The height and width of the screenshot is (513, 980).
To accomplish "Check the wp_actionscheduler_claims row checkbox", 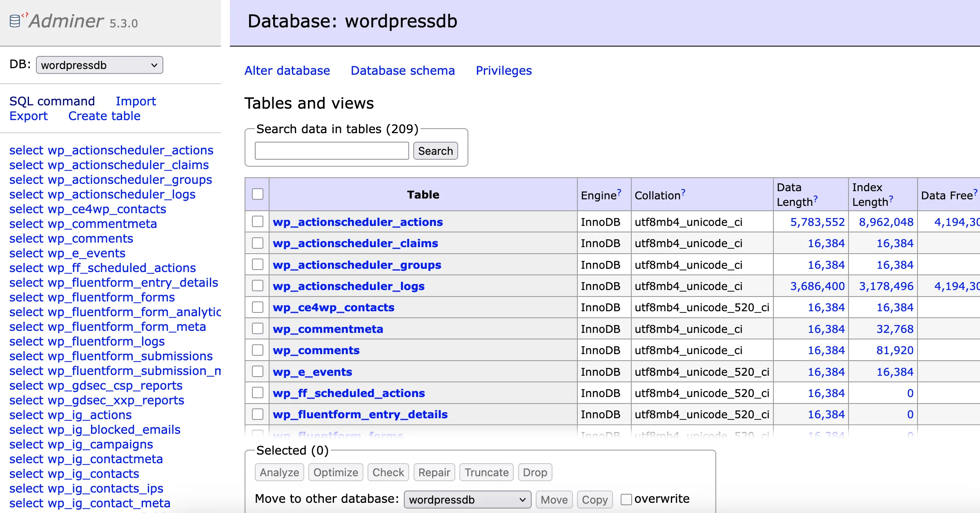I will (258, 243).
